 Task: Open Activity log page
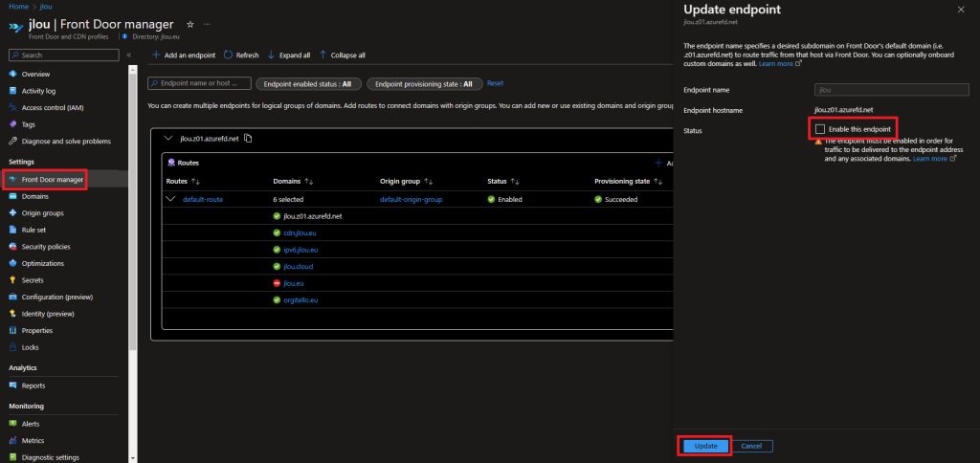coord(38,91)
